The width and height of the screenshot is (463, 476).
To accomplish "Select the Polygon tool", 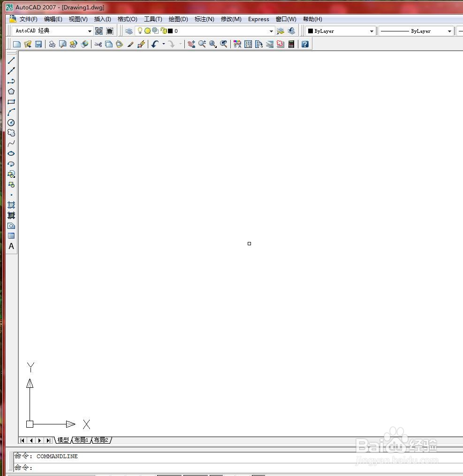I will click(11, 91).
